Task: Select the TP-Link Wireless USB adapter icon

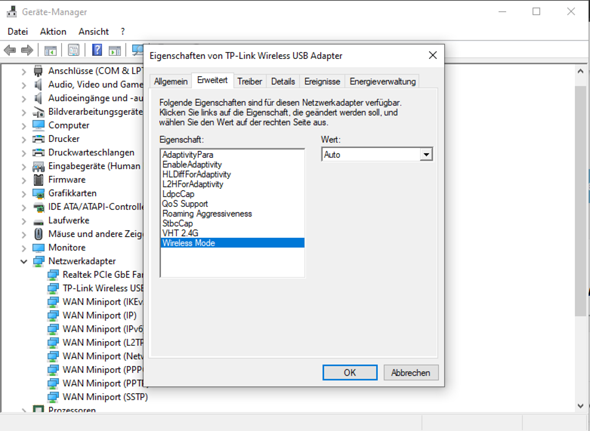Action: pyautogui.click(x=53, y=288)
